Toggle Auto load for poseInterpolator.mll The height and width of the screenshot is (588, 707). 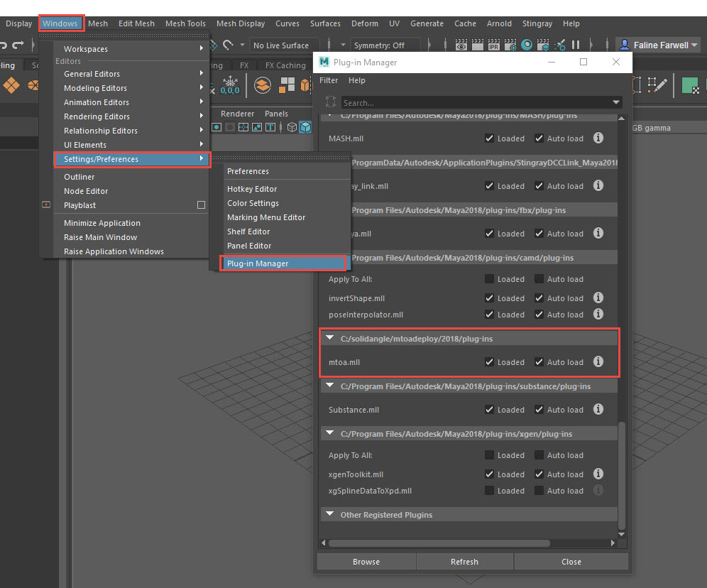coord(539,315)
